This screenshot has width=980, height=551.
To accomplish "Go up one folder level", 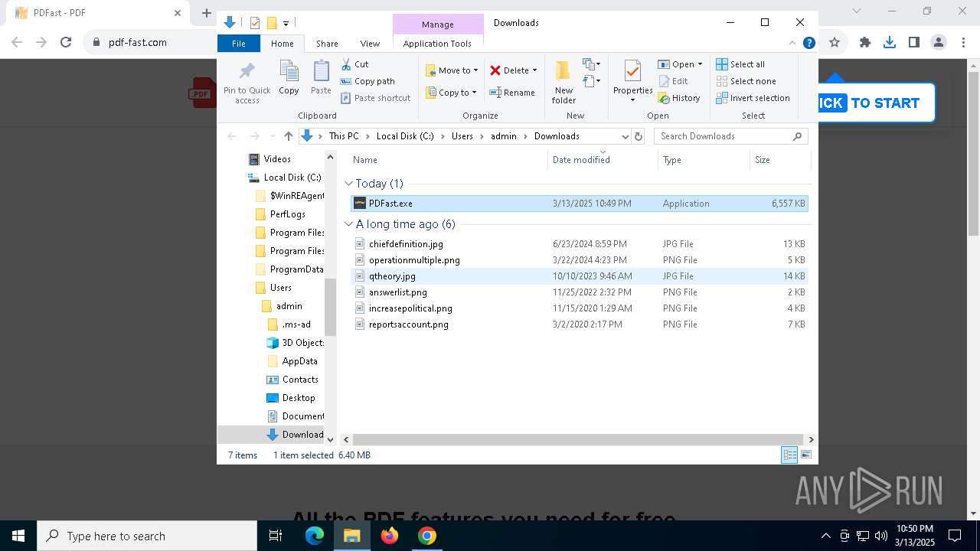I will pos(288,136).
